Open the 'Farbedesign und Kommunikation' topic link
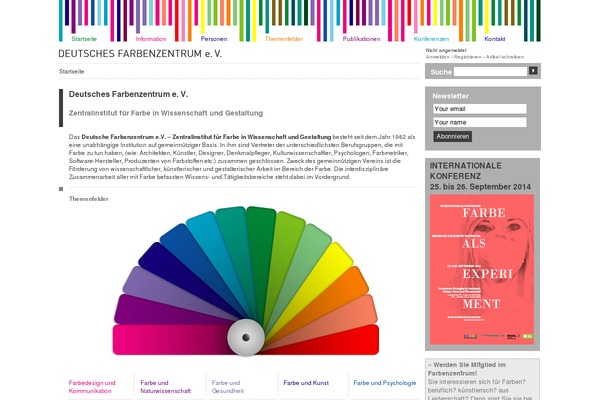This screenshot has height=400, width=600. click(x=92, y=387)
